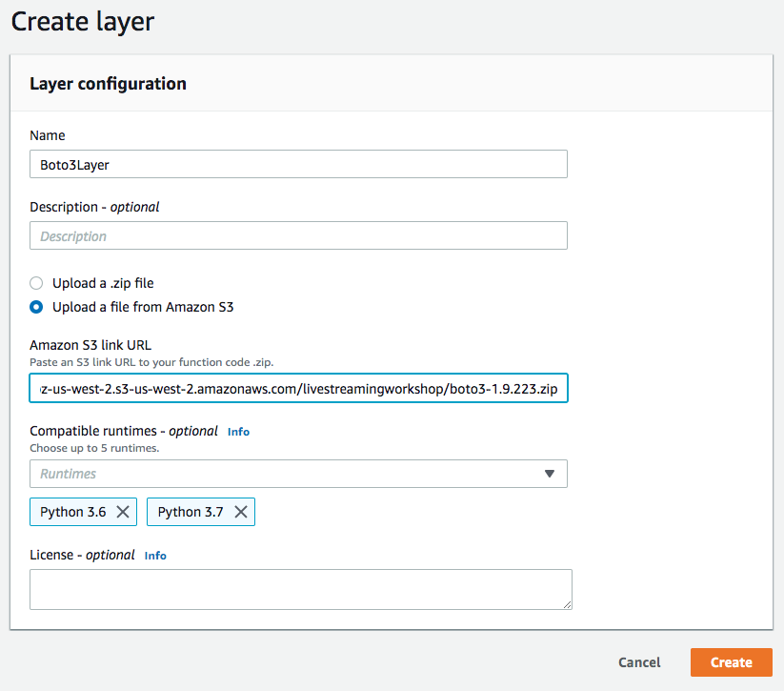Open the Compatible runtimes Info link
The height and width of the screenshot is (691, 784).
238,432
